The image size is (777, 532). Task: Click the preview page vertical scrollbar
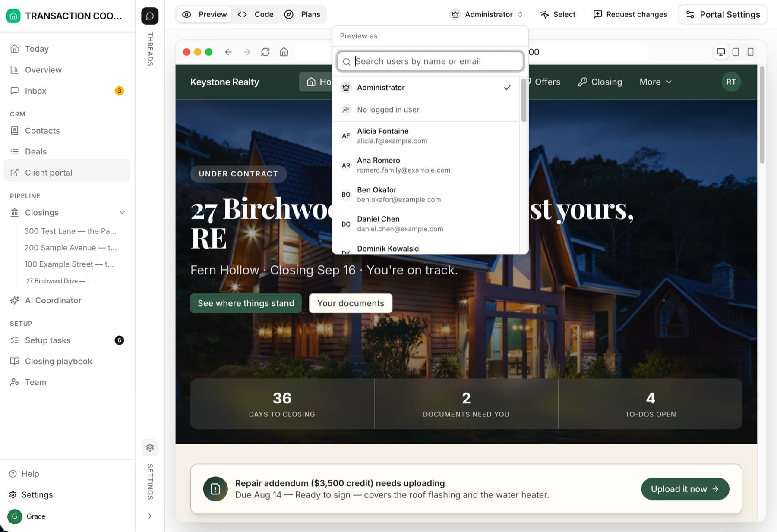pos(762,115)
